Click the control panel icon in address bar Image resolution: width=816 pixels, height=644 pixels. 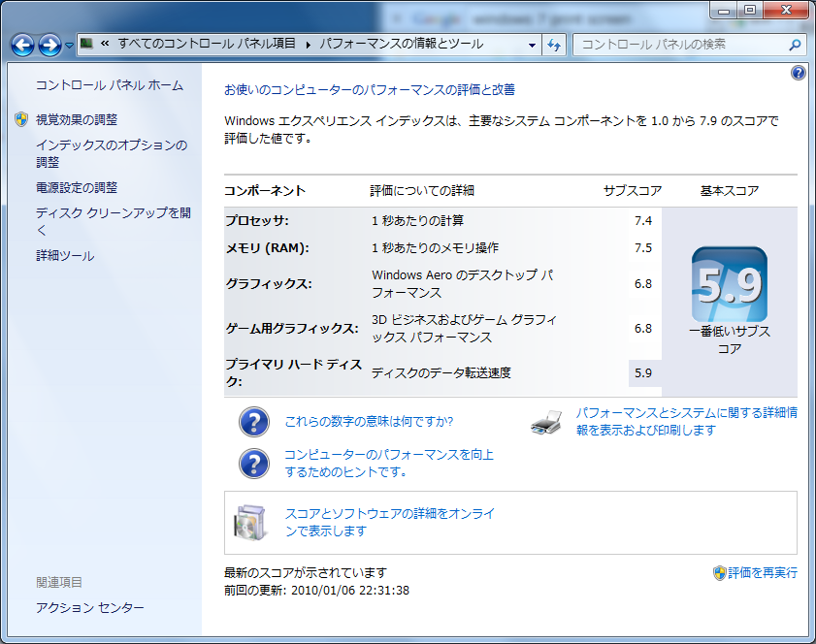pyautogui.click(x=87, y=44)
